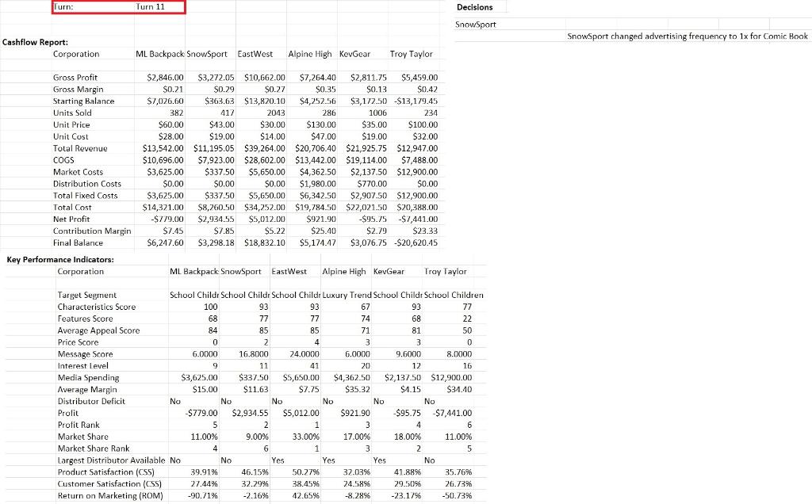
Task: Select EastWest market share 33.00%
Action: 306,437
